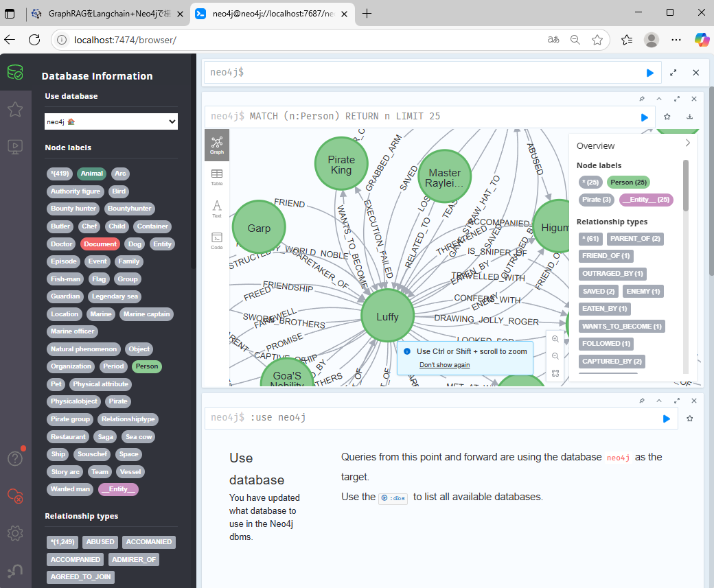Run the query in top editor
This screenshot has width=714, height=588.
pyautogui.click(x=649, y=73)
